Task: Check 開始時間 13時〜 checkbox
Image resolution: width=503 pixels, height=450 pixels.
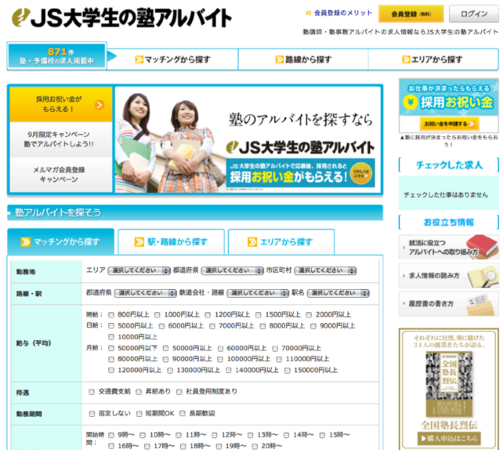Action: point(251,435)
